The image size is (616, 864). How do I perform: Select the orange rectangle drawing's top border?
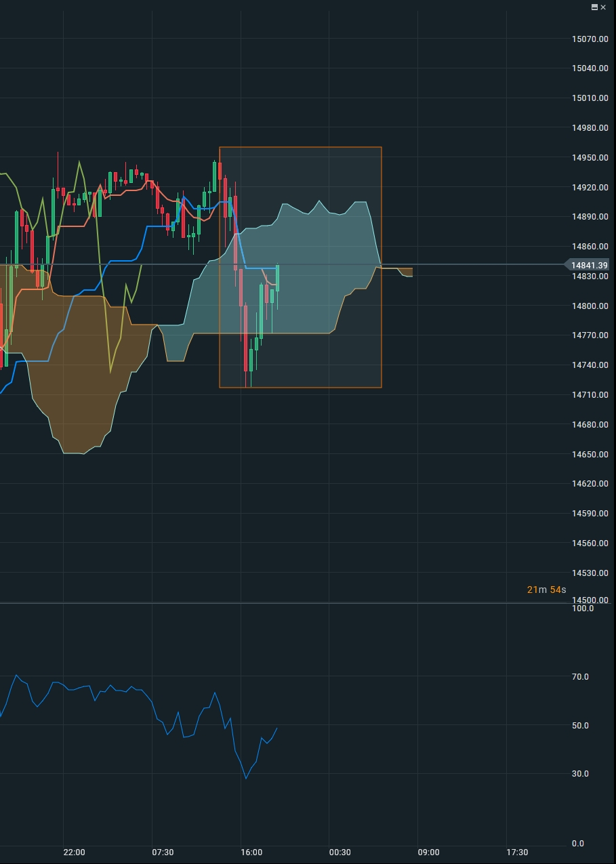click(300, 147)
